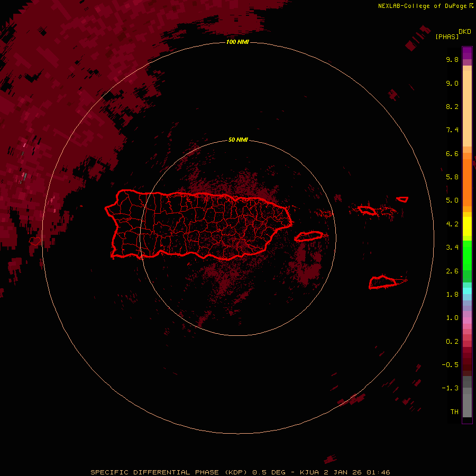Pick the large peach swatch in the legend

467,108
